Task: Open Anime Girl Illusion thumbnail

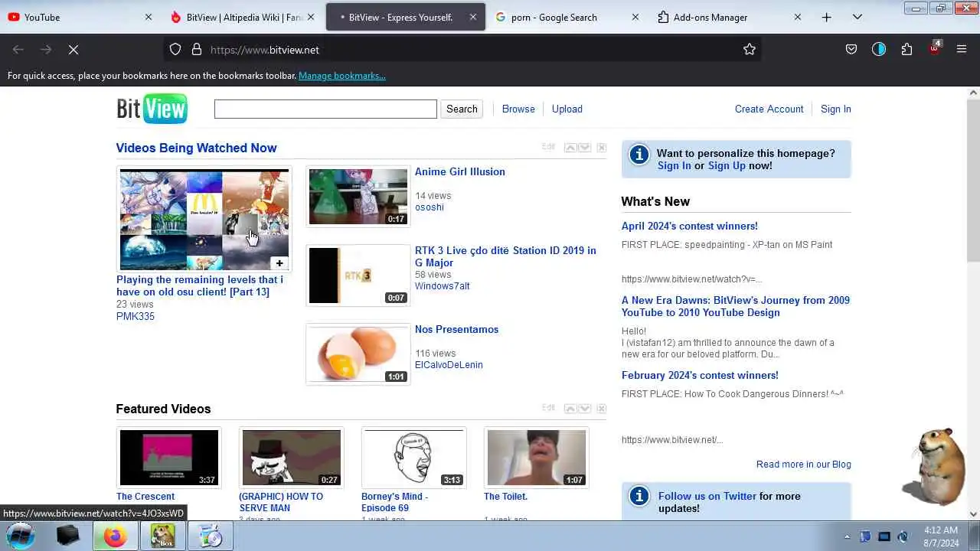Action: pyautogui.click(x=358, y=197)
